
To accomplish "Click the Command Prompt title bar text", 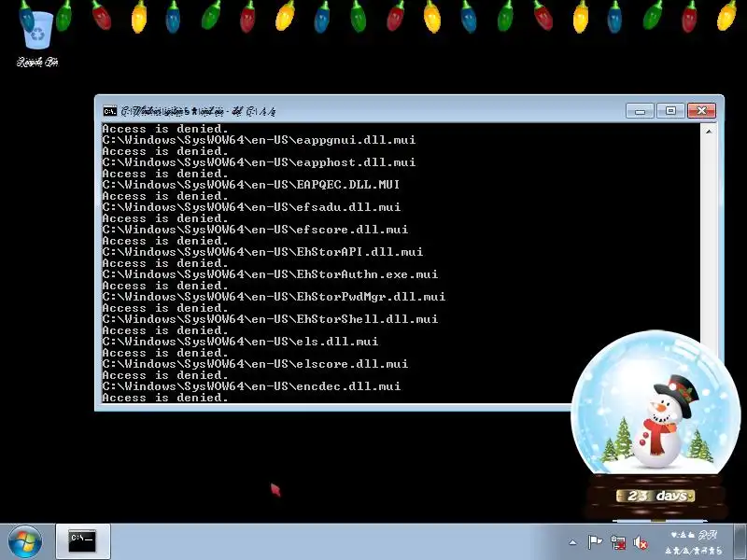I will tap(198, 111).
